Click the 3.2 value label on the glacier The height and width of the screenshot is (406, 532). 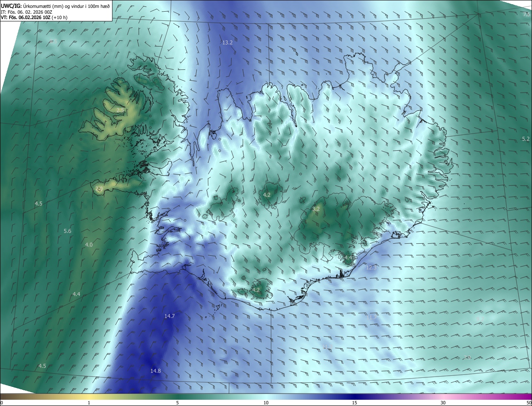coord(316,209)
